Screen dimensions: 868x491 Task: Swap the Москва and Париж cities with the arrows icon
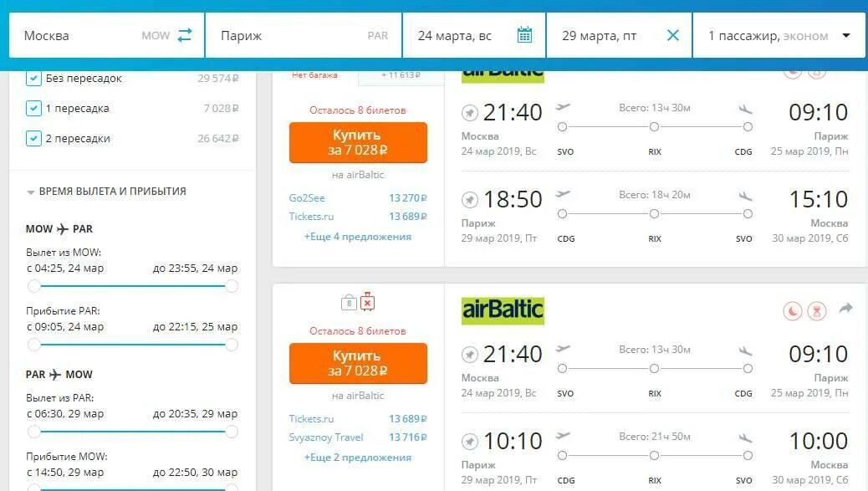tap(184, 35)
